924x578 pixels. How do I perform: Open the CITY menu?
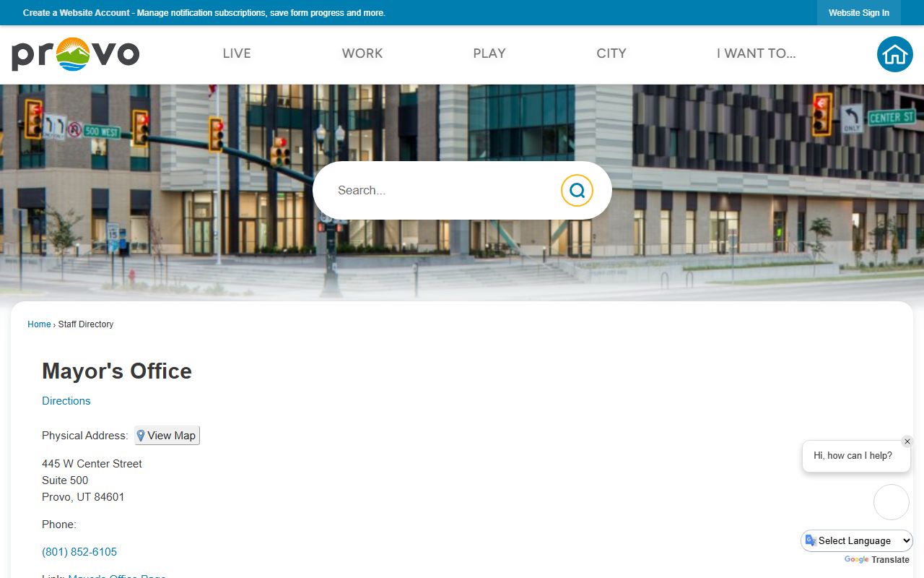[611, 53]
